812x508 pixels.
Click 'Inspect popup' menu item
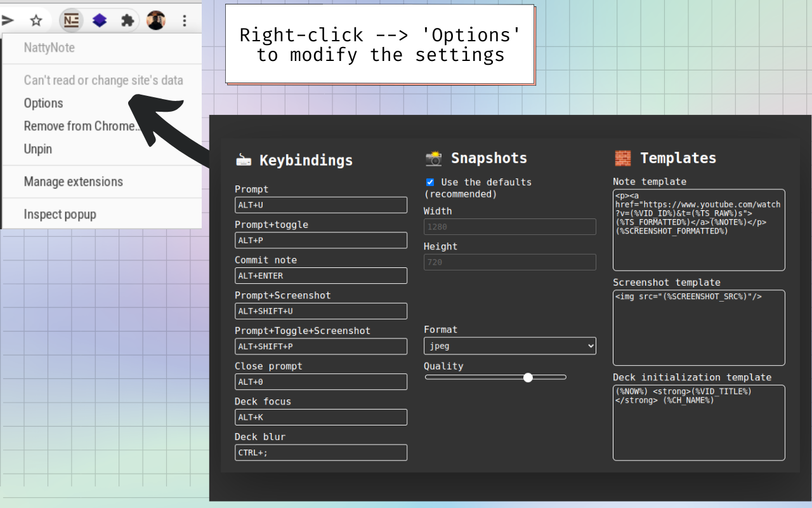[x=60, y=214]
